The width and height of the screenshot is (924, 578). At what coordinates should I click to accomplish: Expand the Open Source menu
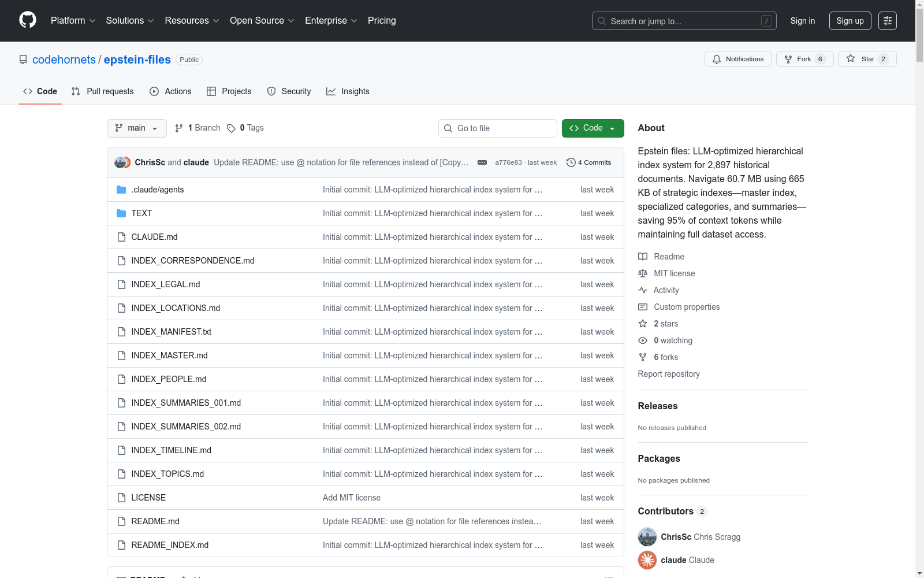262,21
